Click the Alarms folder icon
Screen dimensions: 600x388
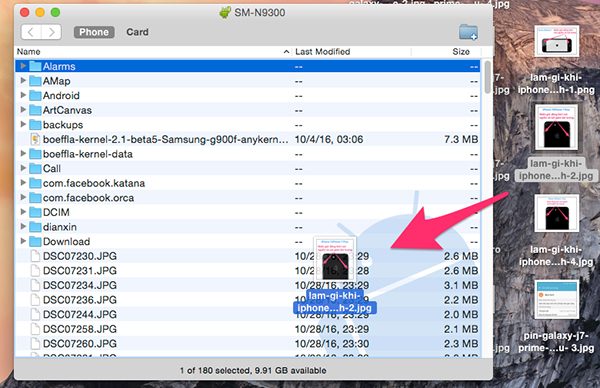(35, 66)
